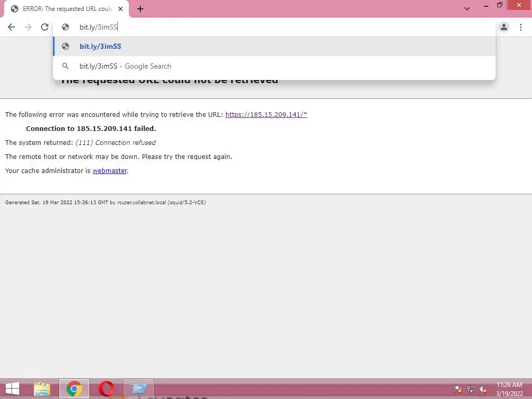Expand the tab search chevron
This screenshot has height=399, width=532.
tap(467, 9)
